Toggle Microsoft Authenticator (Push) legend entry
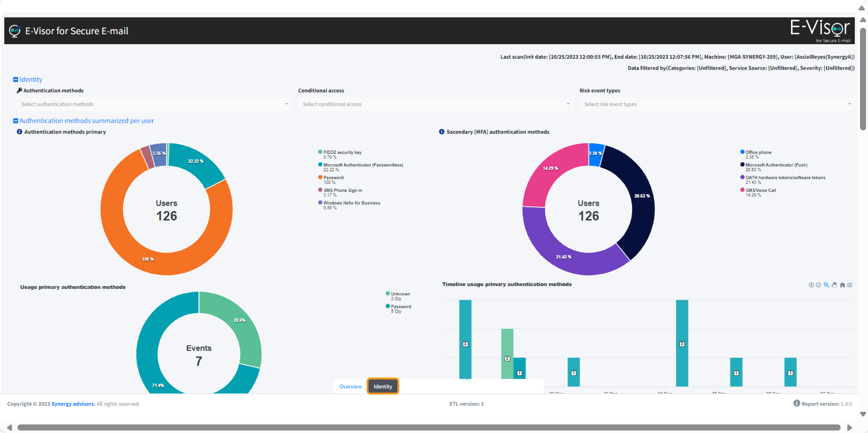Image resolution: width=868 pixels, height=433 pixels. pyautogui.click(x=774, y=167)
